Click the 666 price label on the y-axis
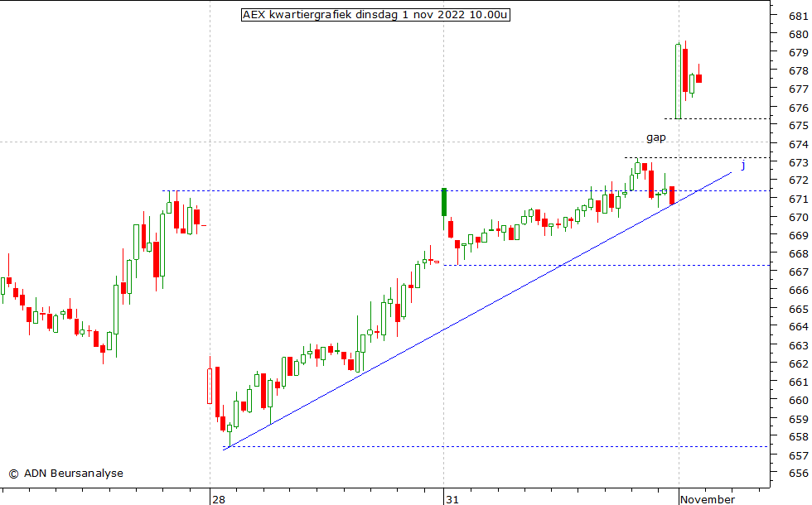 click(x=798, y=291)
